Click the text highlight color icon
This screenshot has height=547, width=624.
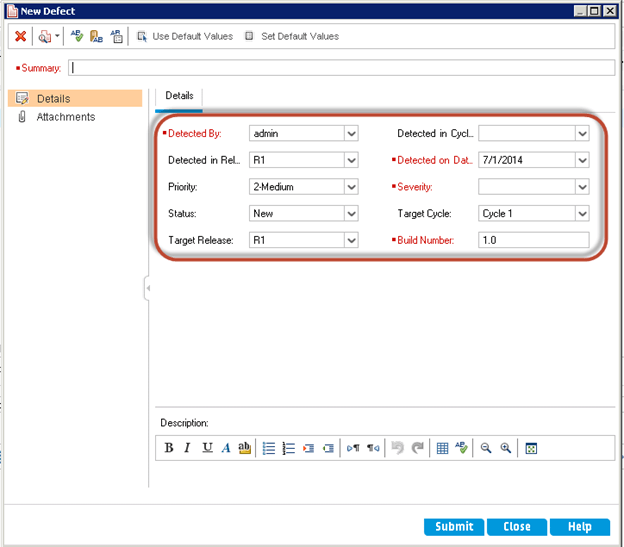point(244,448)
